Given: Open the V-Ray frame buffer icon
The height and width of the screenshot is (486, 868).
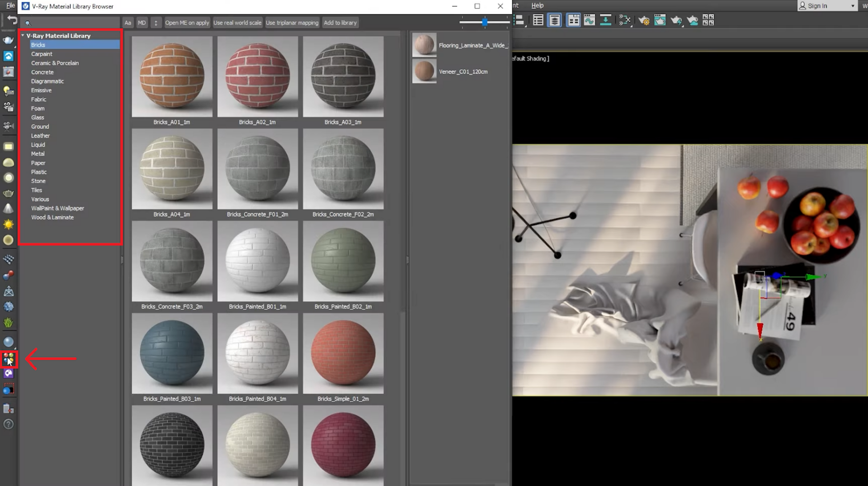Looking at the screenshot, I should click(9, 71).
